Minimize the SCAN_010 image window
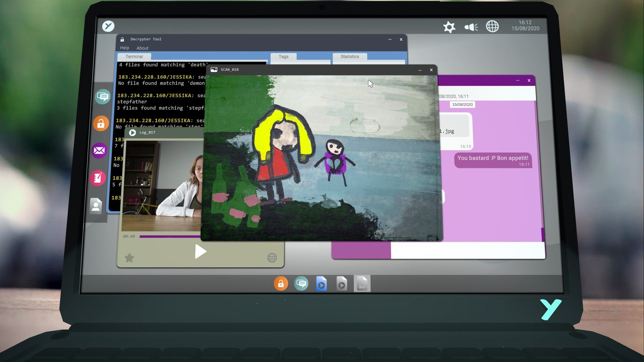The image size is (644, 362). click(420, 70)
